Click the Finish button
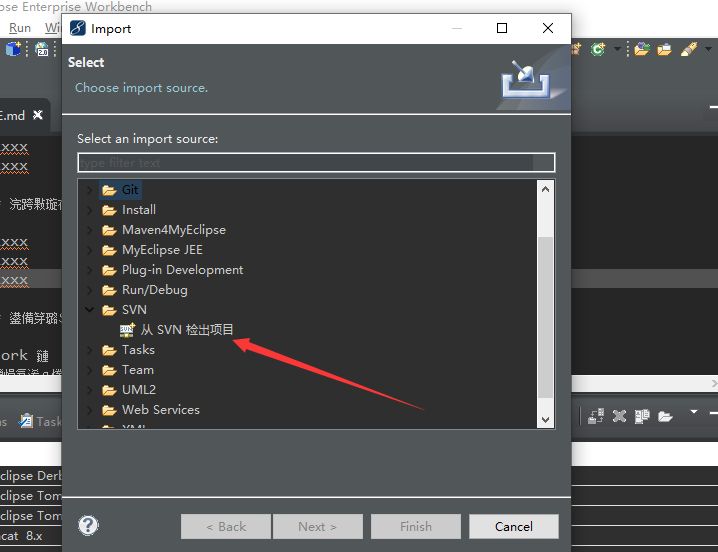The height and width of the screenshot is (552, 718). [416, 526]
